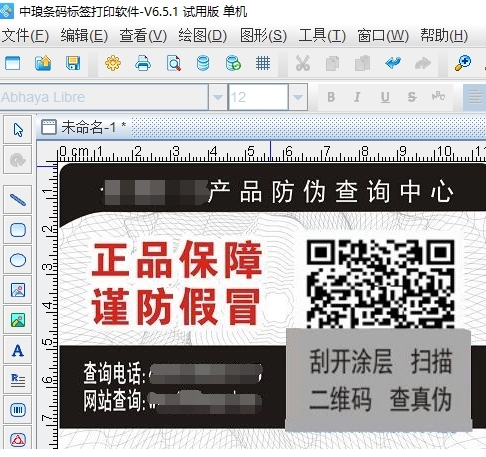Expand the font size dropdown arrow
The width and height of the screenshot is (486, 457).
click(x=298, y=97)
